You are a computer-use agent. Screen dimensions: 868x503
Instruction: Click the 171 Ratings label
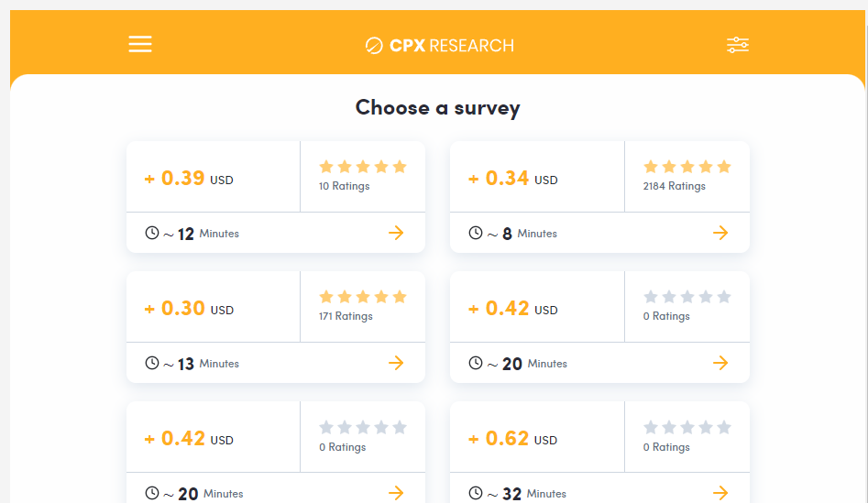coord(346,316)
